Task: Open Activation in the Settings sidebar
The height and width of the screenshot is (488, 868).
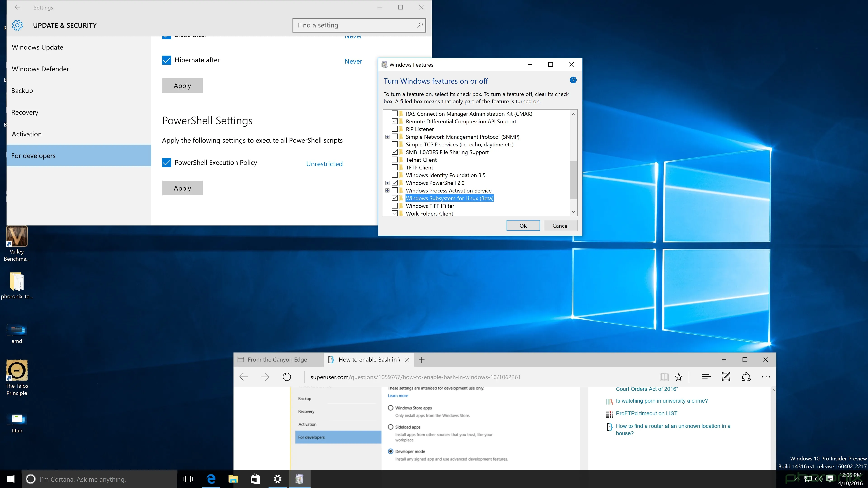Action: (79, 134)
